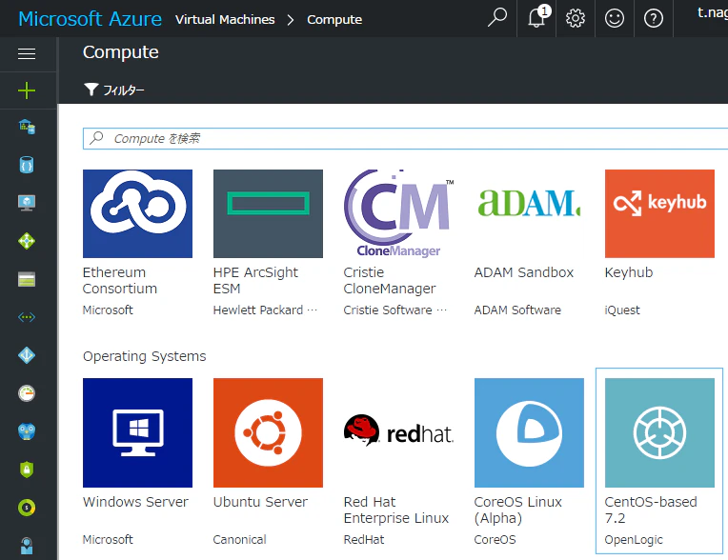This screenshot has height=560, width=728.
Task: Open the t.nag account menu
Action: point(712,12)
